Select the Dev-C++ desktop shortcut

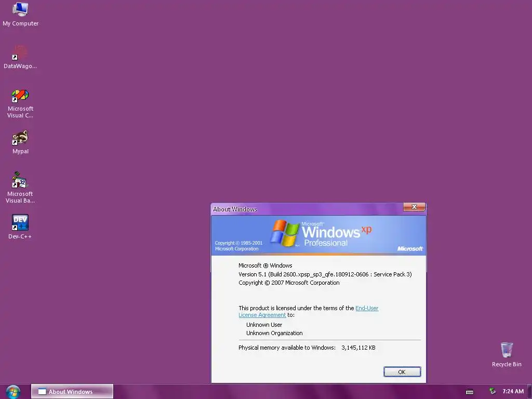20,227
